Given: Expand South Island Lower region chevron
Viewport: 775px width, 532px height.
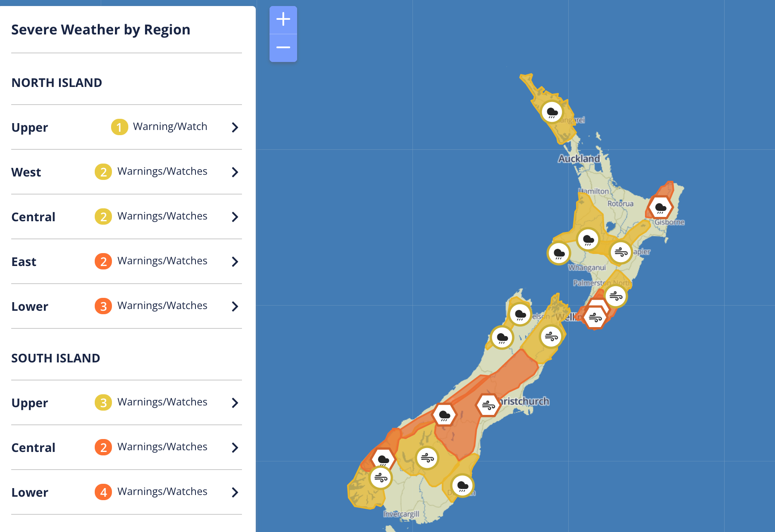Looking at the screenshot, I should pyautogui.click(x=235, y=492).
